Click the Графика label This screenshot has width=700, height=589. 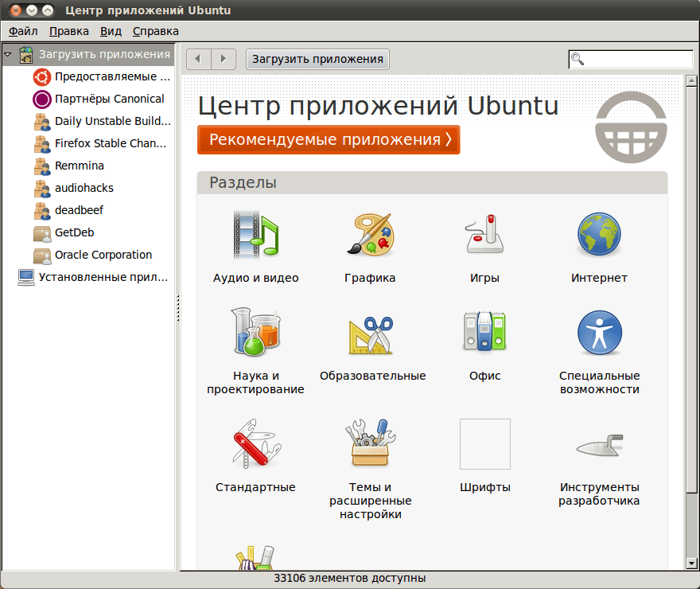[370, 278]
